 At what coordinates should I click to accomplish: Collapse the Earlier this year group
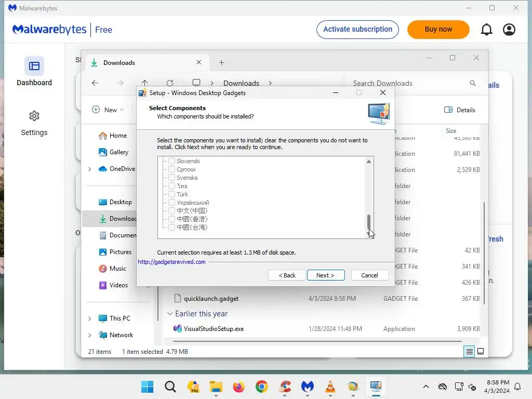point(170,313)
